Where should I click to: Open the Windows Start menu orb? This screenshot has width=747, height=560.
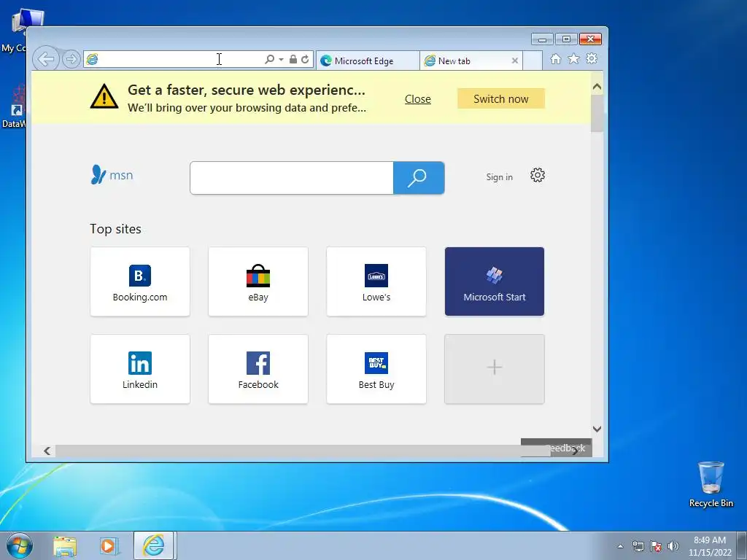pyautogui.click(x=20, y=545)
